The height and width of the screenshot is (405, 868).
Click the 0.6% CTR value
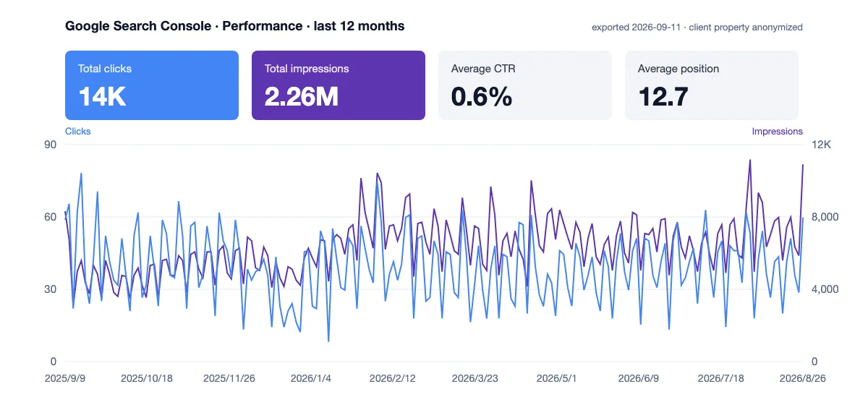482,96
